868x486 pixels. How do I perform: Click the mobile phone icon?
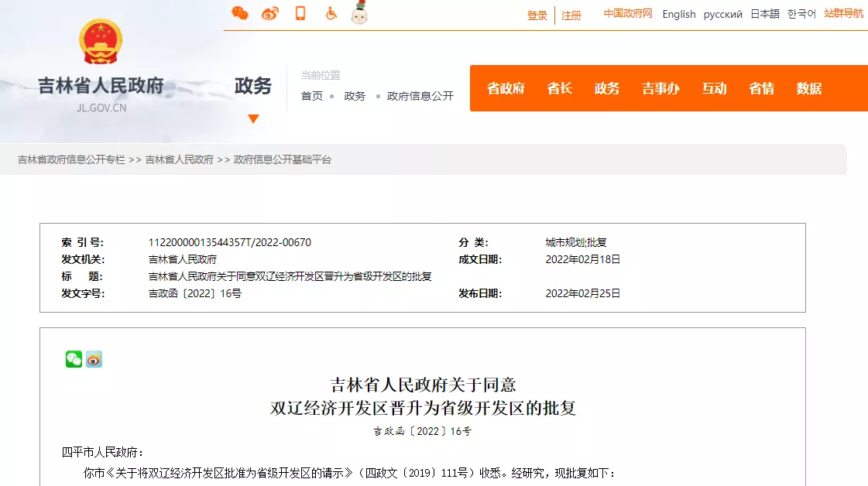pyautogui.click(x=300, y=13)
